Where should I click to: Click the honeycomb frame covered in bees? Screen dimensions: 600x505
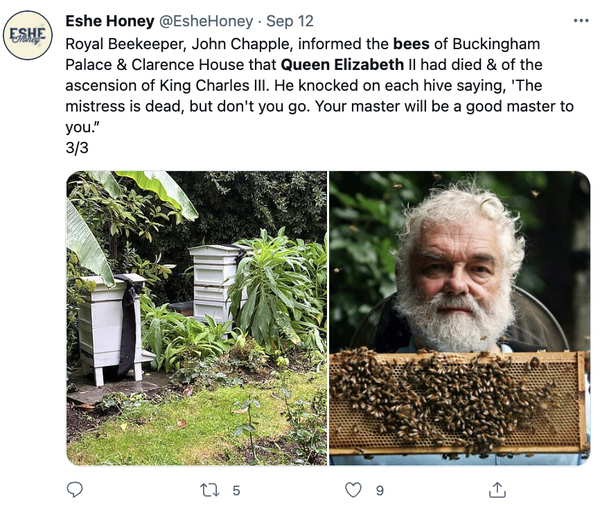pyautogui.click(x=457, y=400)
